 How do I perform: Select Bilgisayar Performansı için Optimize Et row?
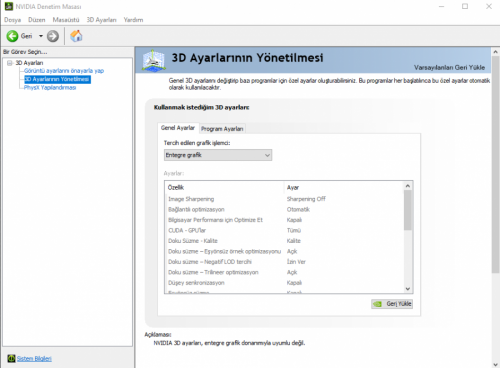(284, 220)
